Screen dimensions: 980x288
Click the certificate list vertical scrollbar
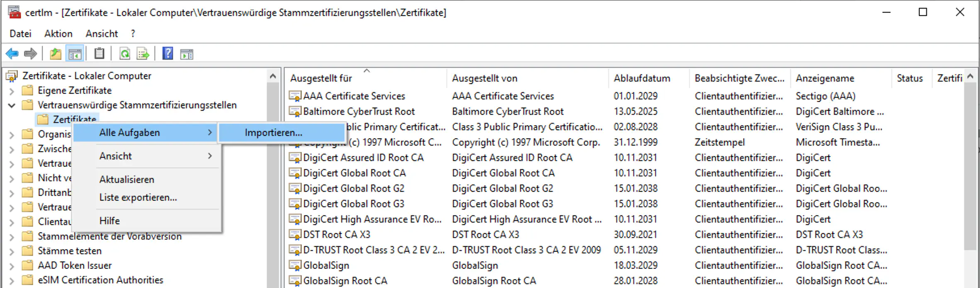point(970,166)
